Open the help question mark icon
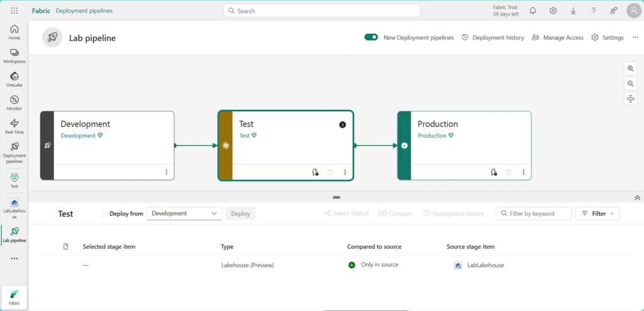This screenshot has width=644, height=311. 593,11
